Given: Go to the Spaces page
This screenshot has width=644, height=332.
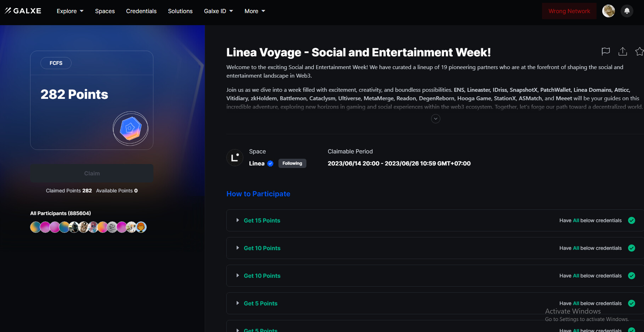Looking at the screenshot, I should point(105,11).
